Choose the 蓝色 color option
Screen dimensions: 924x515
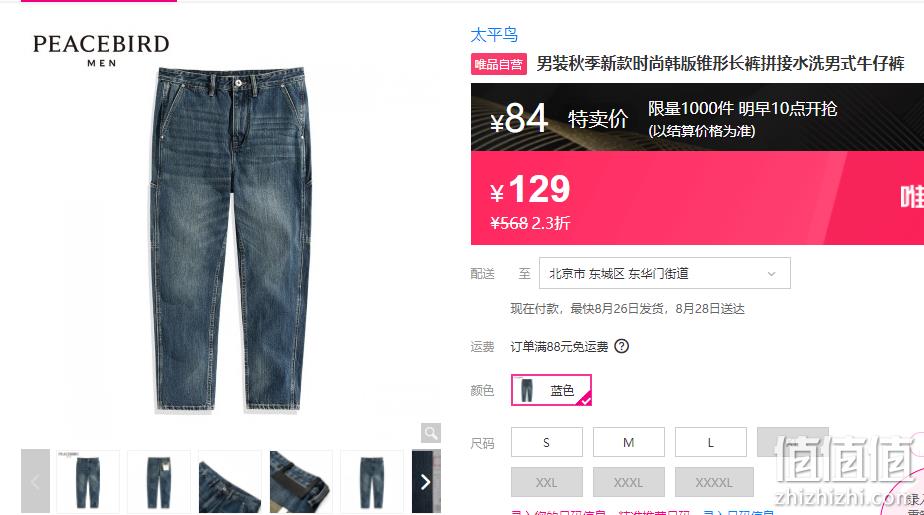point(551,390)
